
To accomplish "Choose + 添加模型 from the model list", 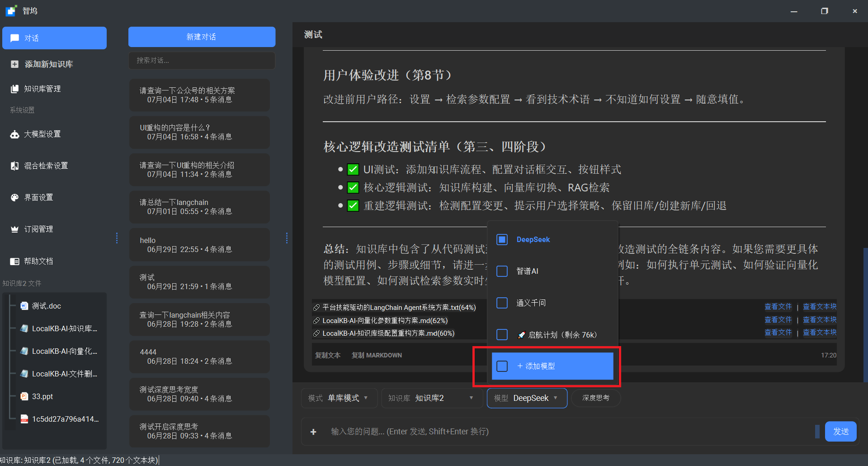I will (552, 366).
